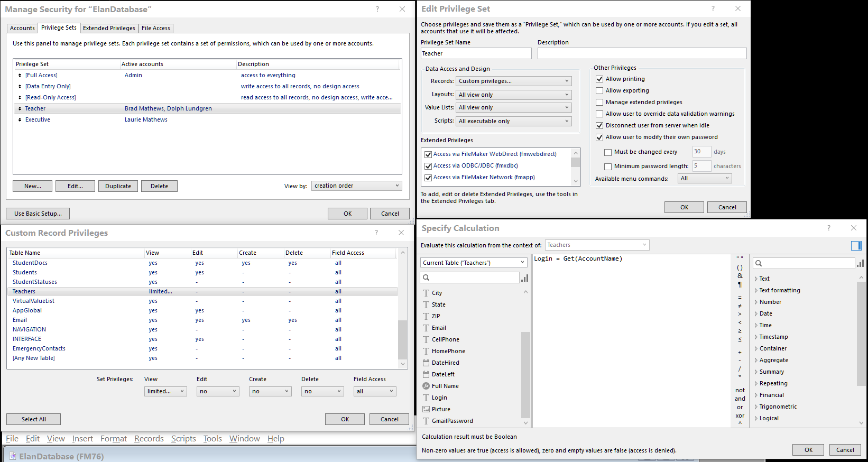Expand the Text formatting function category
The height and width of the screenshot is (462, 868).
[779, 290]
